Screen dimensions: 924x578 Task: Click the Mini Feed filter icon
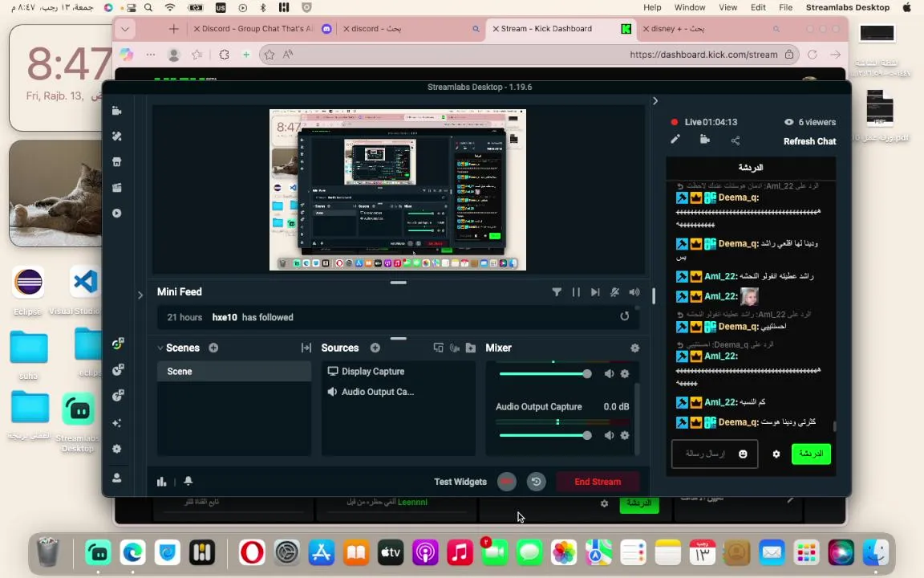[557, 292]
